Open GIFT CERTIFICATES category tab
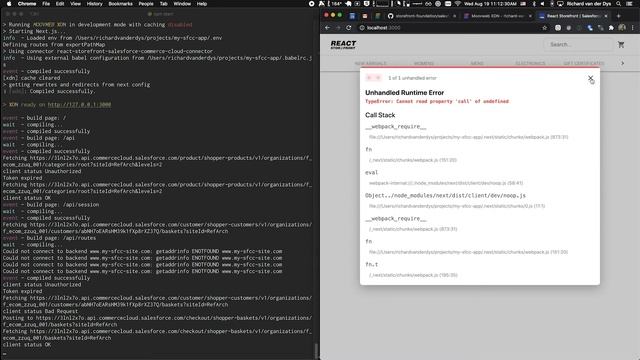Screen dimensions: 640x360 point(584,63)
